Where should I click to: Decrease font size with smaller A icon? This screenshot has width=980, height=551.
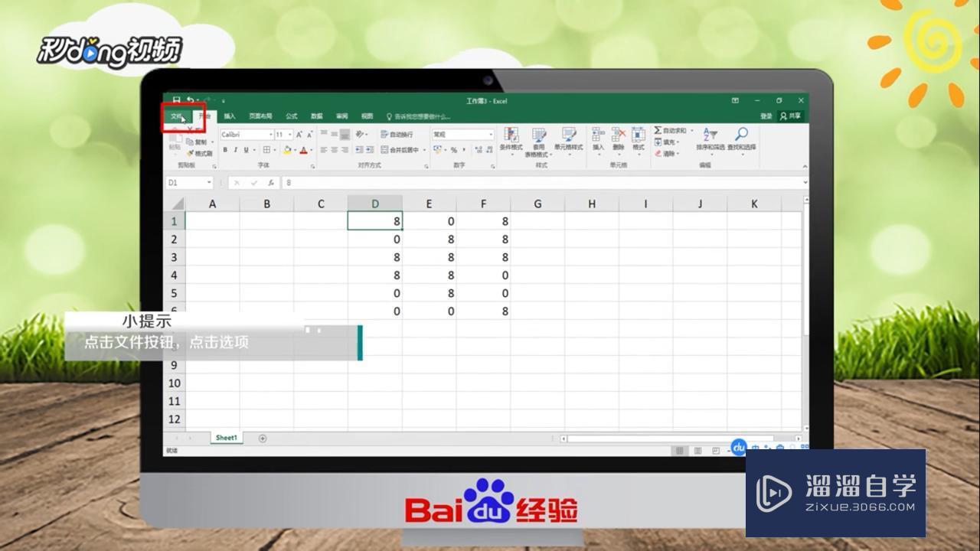309,135
